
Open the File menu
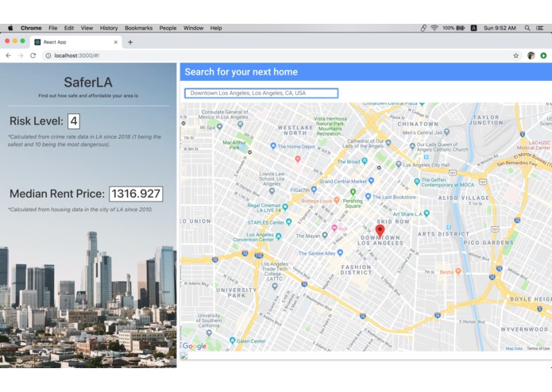(x=52, y=28)
